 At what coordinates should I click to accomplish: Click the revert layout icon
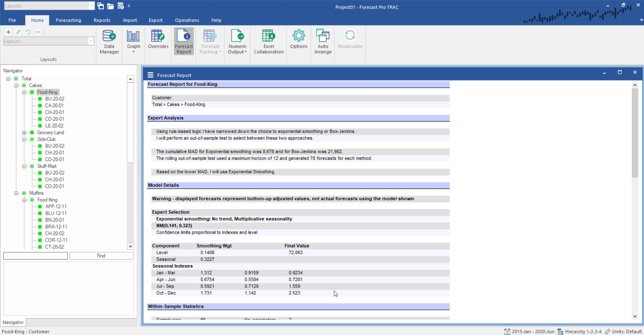tap(28, 32)
